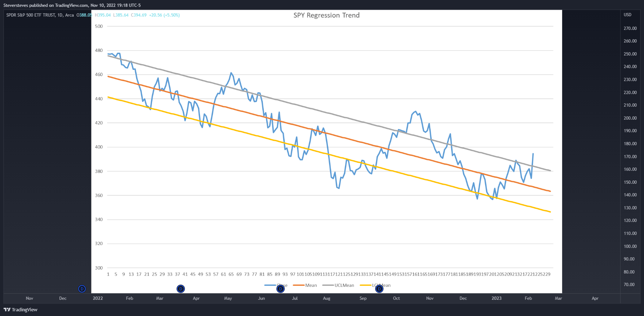Select the dividend marker between Sep and Oct
This screenshot has width=644, height=316.
pyautogui.click(x=379, y=289)
